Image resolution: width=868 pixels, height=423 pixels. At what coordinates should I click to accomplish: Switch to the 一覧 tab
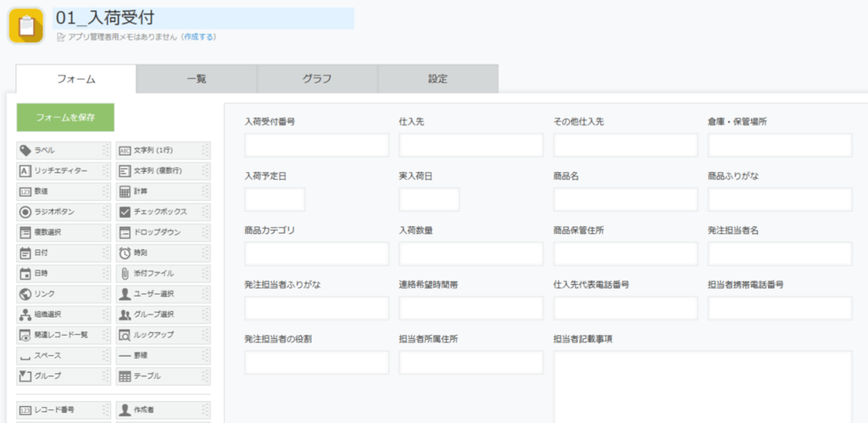[x=197, y=79]
